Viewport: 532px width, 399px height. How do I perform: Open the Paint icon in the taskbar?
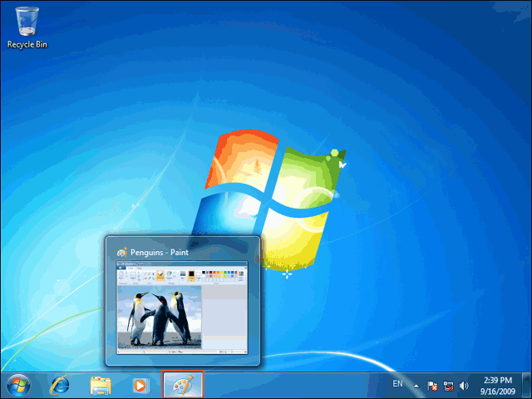pos(183,385)
